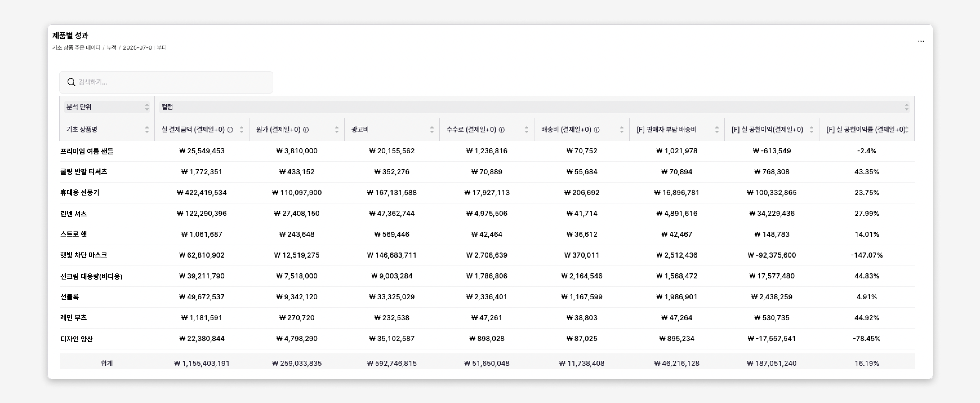Sort by 실 공헌이익 column arrows
This screenshot has height=403, width=980.
[x=812, y=130]
